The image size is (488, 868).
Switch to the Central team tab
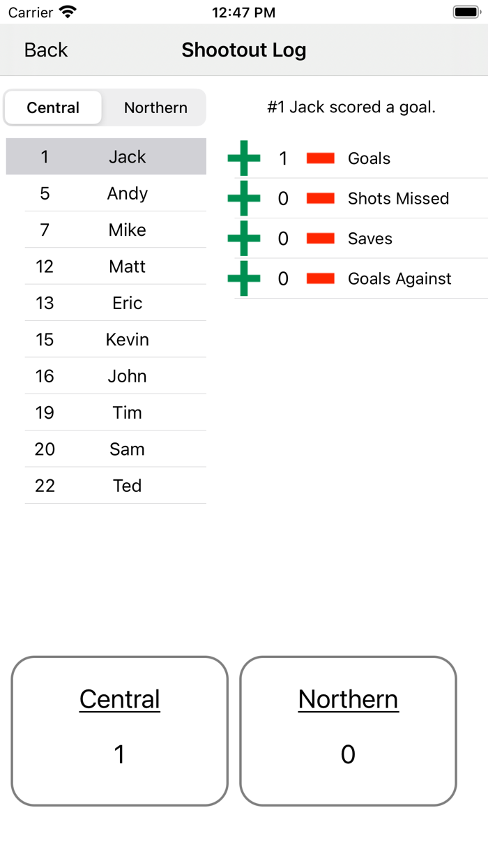[53, 107]
